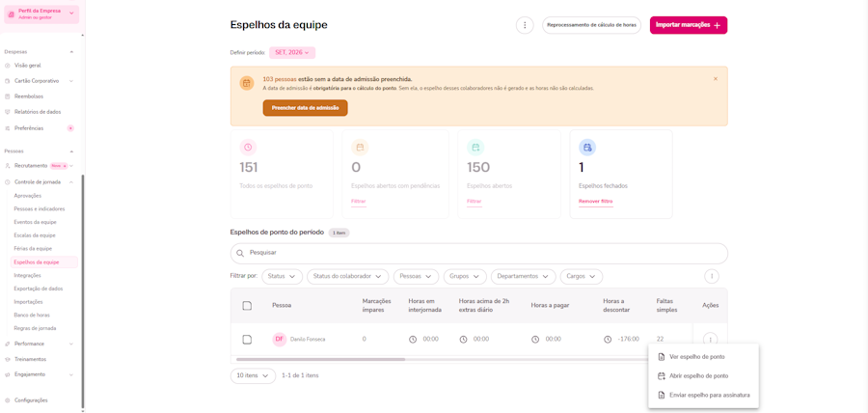Viewport: 868px width, 413px height.
Task: Open the page options three-dot menu
Action: pyautogui.click(x=525, y=25)
